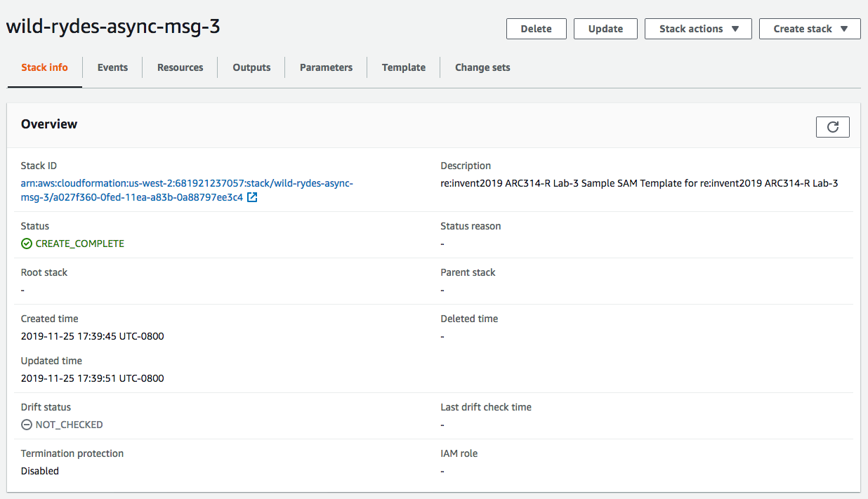This screenshot has height=499, width=868.
Task: Open the Stack actions dropdown
Action: point(698,29)
